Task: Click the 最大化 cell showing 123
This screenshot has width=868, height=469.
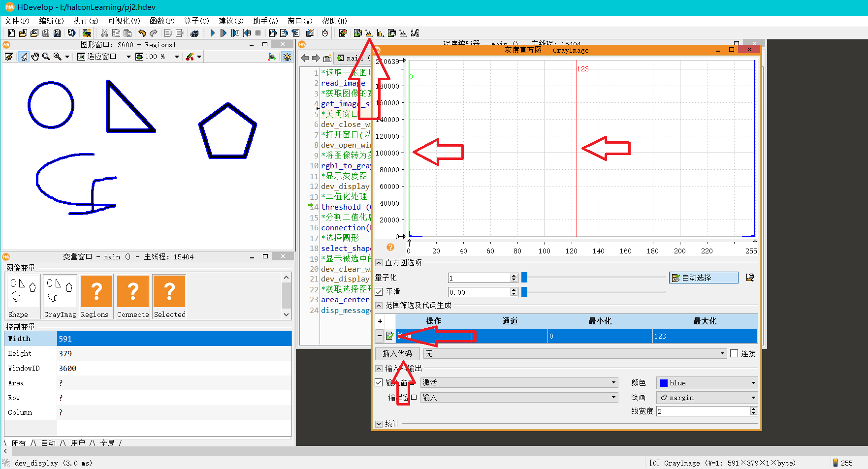Action: (705, 336)
